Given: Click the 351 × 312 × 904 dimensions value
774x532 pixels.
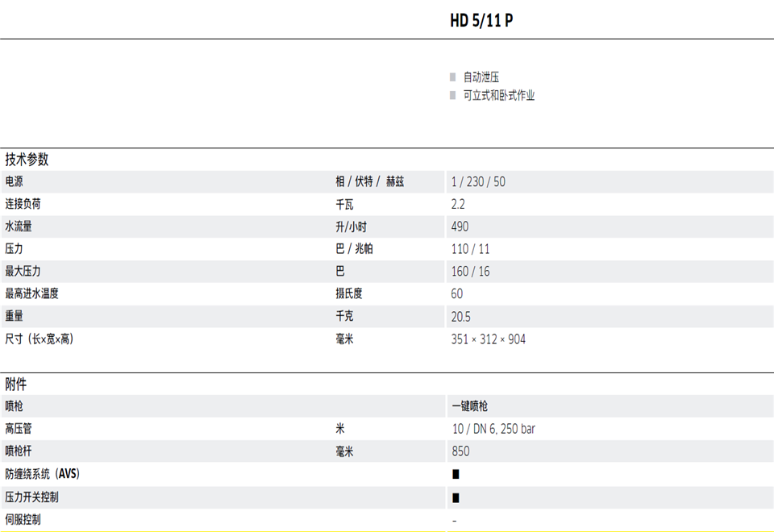Looking at the screenshot, I should [x=488, y=339].
